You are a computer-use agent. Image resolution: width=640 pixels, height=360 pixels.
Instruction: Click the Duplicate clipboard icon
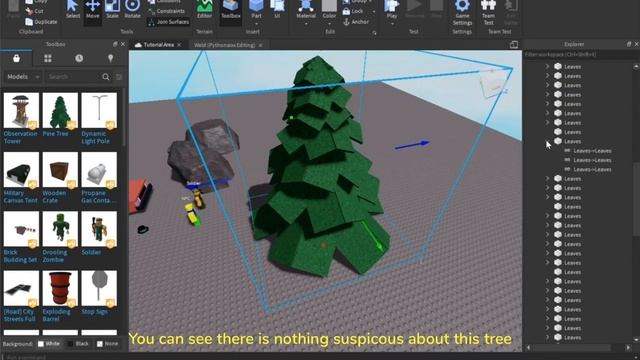(29, 22)
